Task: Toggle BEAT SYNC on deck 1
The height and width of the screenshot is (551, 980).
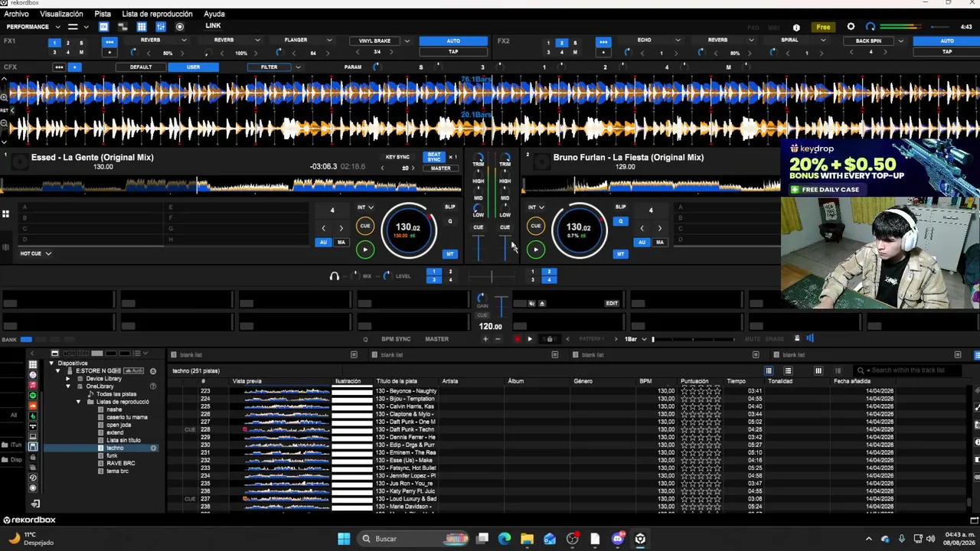Action: (x=434, y=157)
